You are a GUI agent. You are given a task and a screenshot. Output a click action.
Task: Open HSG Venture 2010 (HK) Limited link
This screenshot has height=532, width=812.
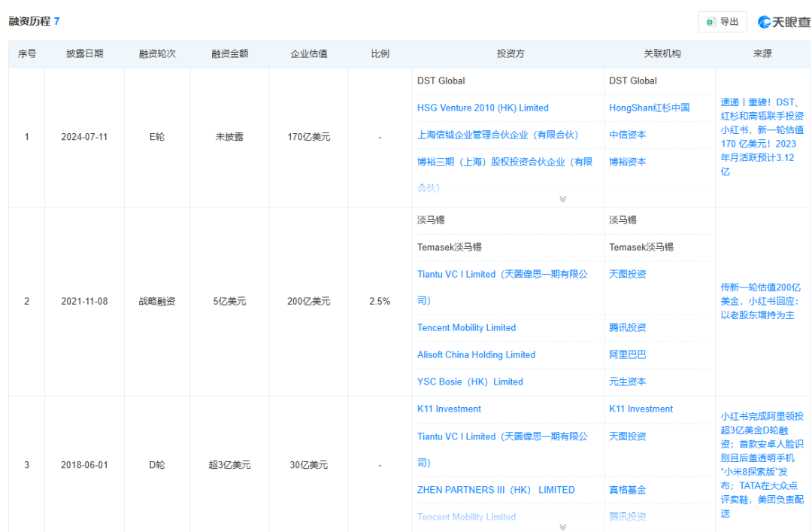[x=483, y=108]
